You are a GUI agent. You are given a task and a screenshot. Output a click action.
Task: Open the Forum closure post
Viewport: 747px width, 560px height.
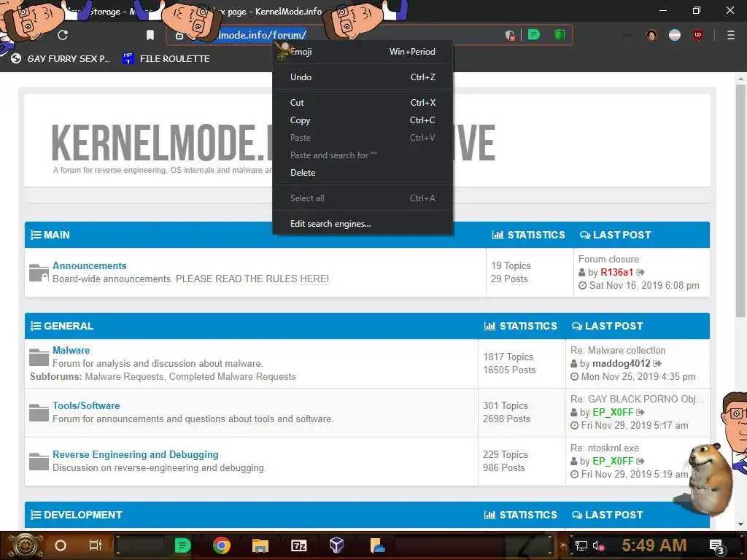click(608, 259)
